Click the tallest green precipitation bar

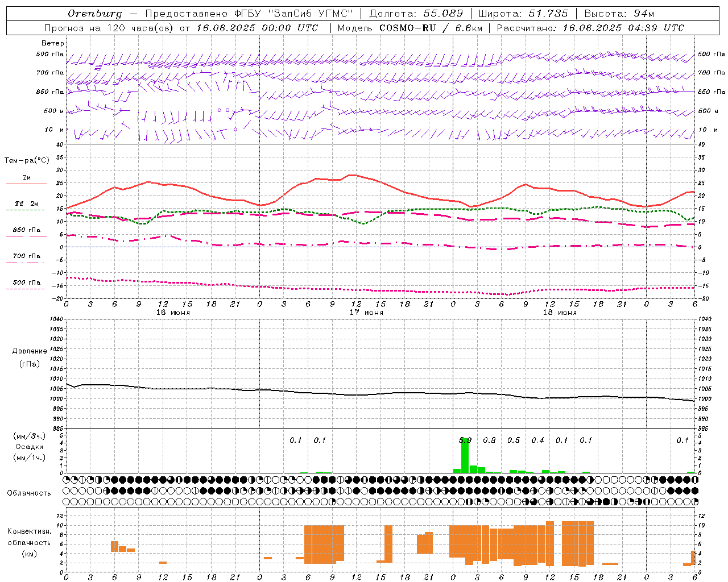coord(465,455)
